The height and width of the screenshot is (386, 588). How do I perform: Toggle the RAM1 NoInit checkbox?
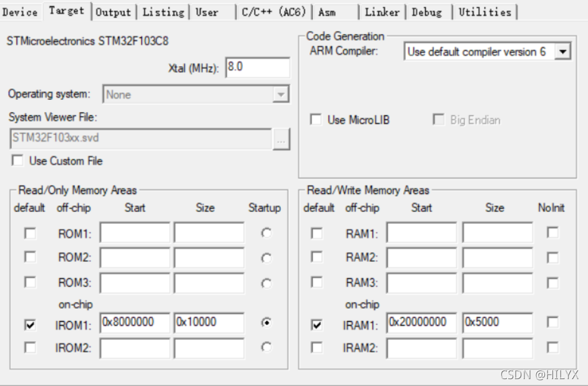click(553, 233)
